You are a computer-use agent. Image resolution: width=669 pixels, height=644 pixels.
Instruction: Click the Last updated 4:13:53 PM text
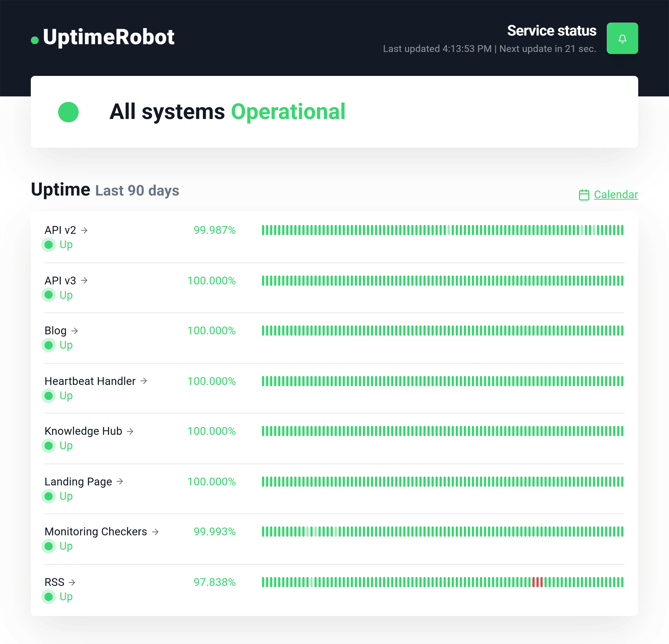point(437,49)
